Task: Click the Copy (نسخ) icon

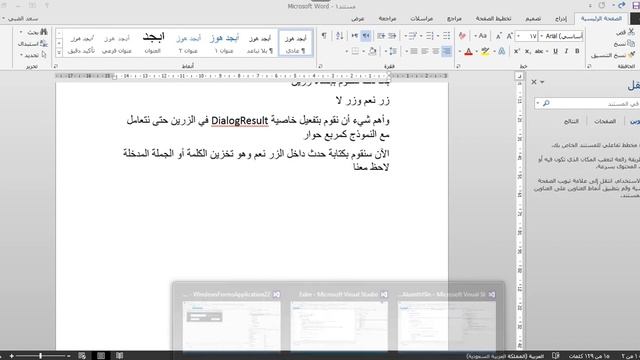Action: pos(631,43)
